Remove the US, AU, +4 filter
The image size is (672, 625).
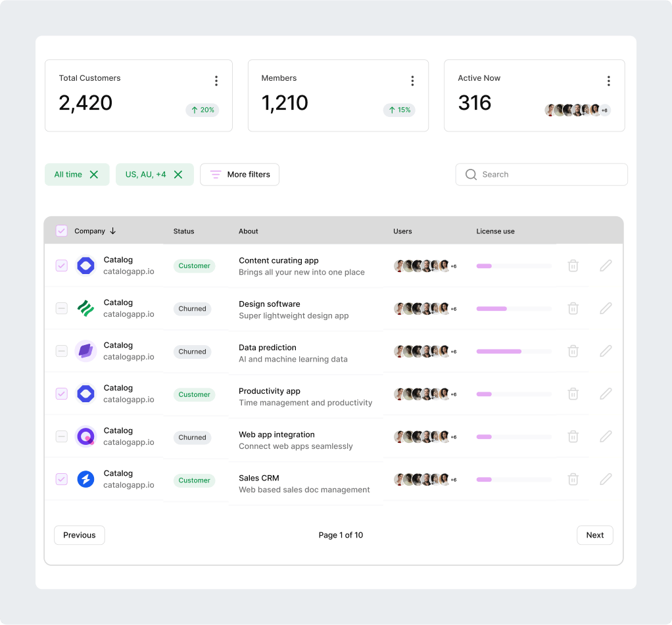178,175
